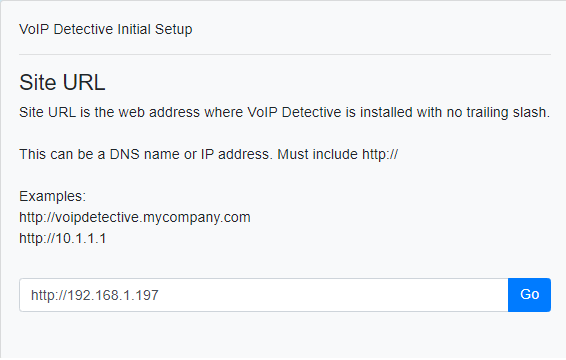Screen dimensions: 566x360
Task: Focus the Site URL input field
Action: pyautogui.click(x=264, y=295)
